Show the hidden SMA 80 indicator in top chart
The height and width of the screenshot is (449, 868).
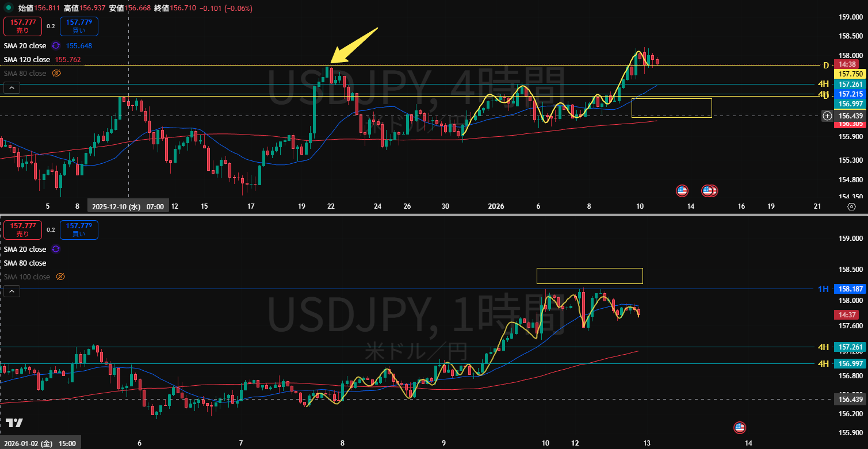(x=56, y=73)
